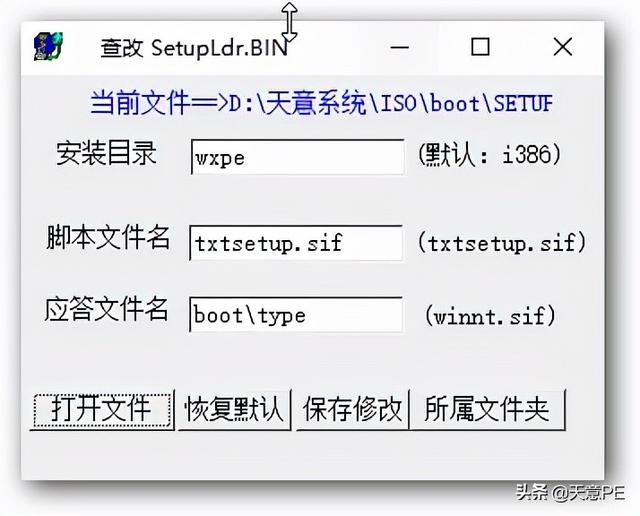Click the 安装目录 label
Image resolution: width=640 pixels, height=516 pixels.
tap(107, 153)
